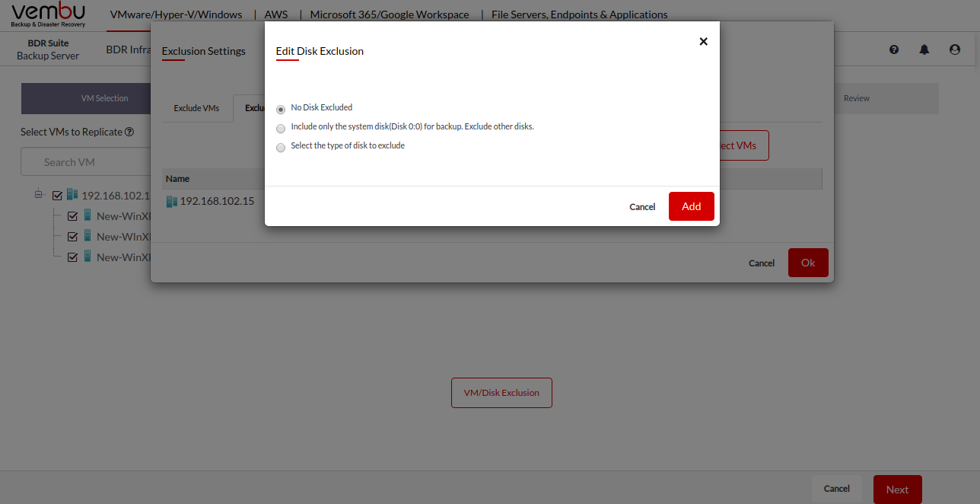
Task: Click the help icon beside Select VMs to Replicate
Action: pos(129,132)
